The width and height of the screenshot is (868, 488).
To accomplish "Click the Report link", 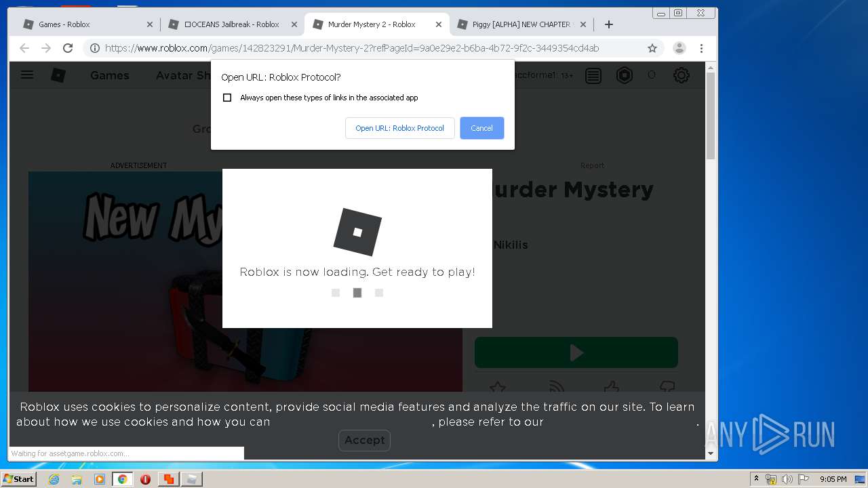I will (x=592, y=165).
